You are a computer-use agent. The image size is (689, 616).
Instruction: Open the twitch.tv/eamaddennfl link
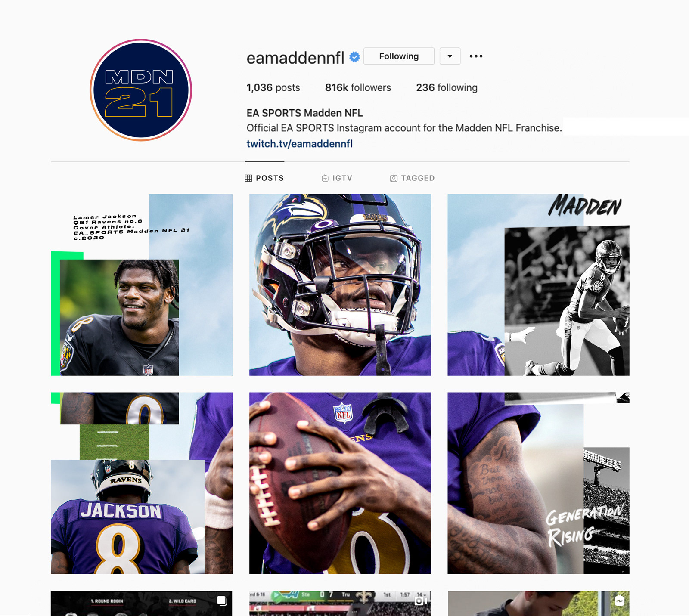[x=299, y=144]
